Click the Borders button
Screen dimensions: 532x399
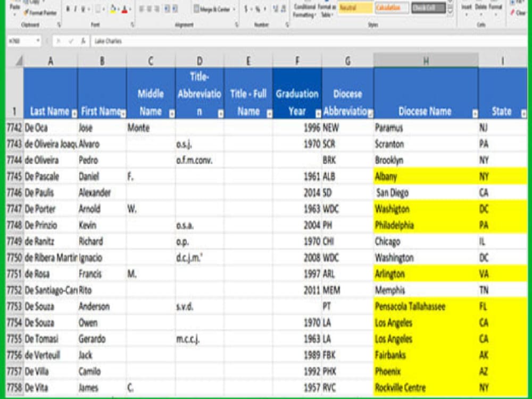click(97, 9)
